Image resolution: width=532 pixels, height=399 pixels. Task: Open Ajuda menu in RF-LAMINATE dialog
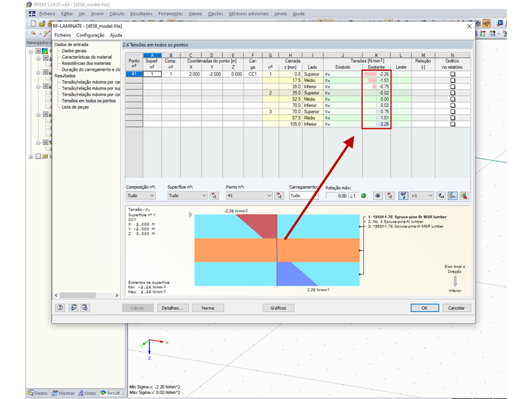(115, 35)
